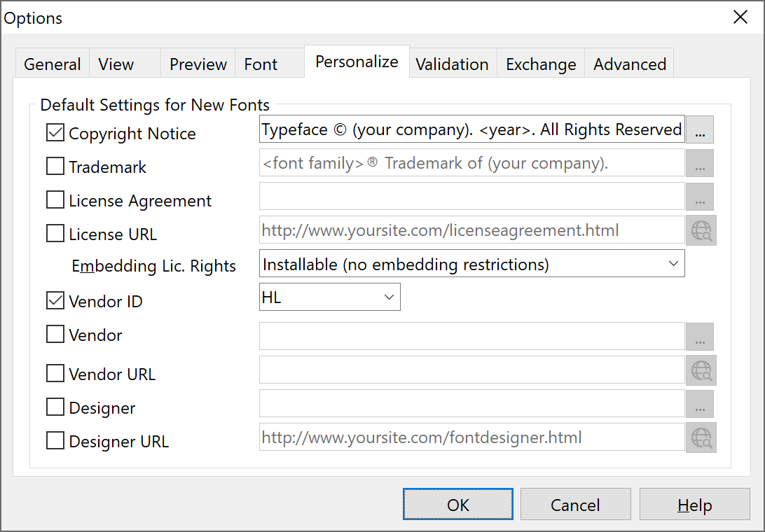Click into the Copyright Notice text field

[471, 129]
